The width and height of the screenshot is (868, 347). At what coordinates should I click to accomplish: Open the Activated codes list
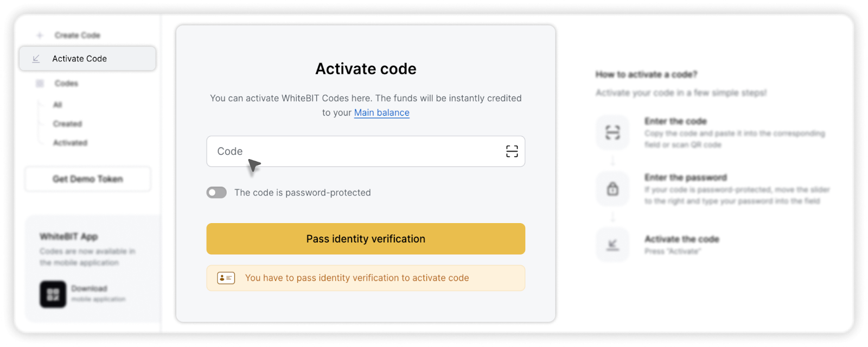click(x=70, y=142)
